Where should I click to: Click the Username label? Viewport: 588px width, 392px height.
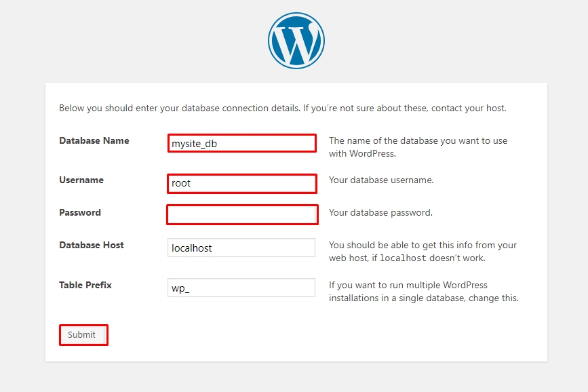pyautogui.click(x=81, y=180)
